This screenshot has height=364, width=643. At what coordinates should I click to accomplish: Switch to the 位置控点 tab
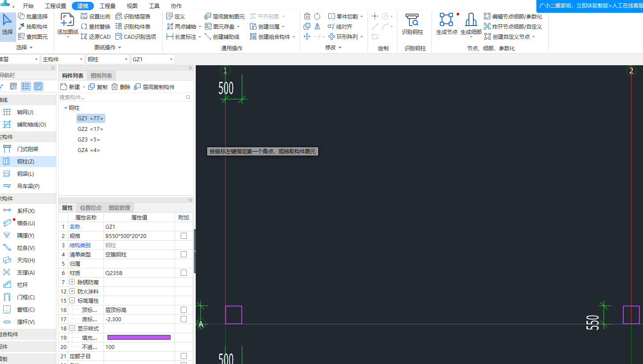point(91,208)
